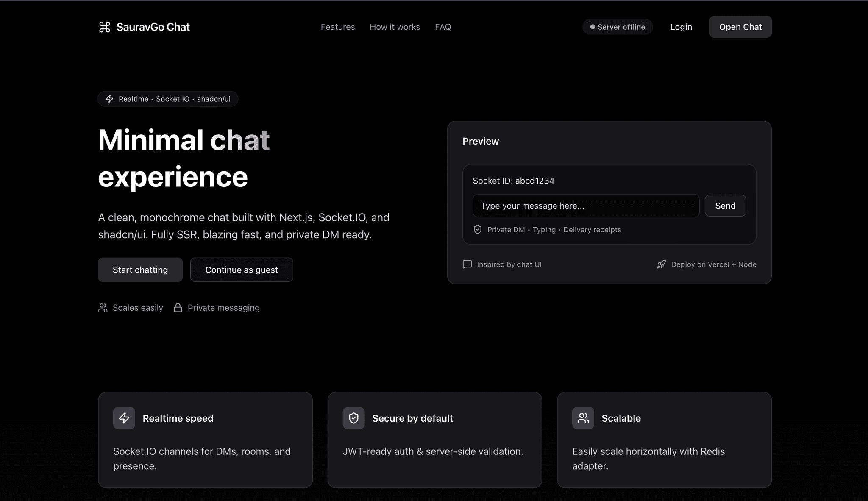The width and height of the screenshot is (868, 501).
Task: Click the Send button in the Preview
Action: point(726,206)
